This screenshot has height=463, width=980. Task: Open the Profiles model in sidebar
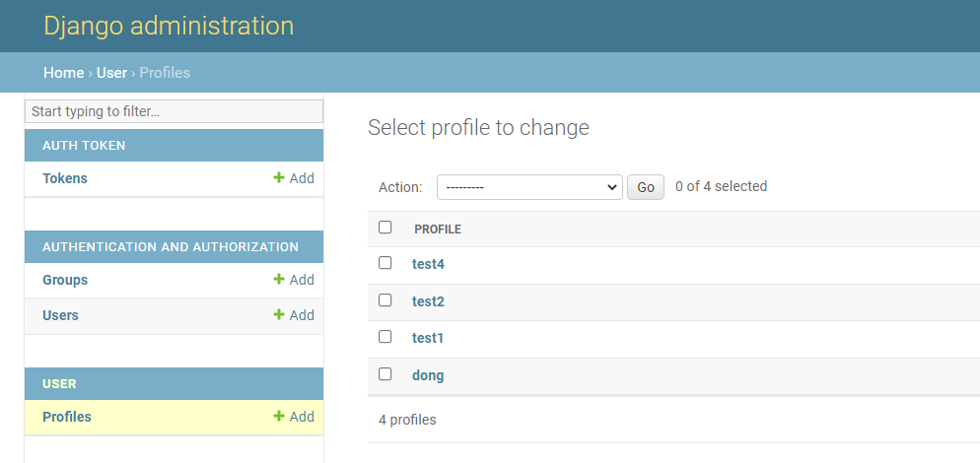coord(67,416)
